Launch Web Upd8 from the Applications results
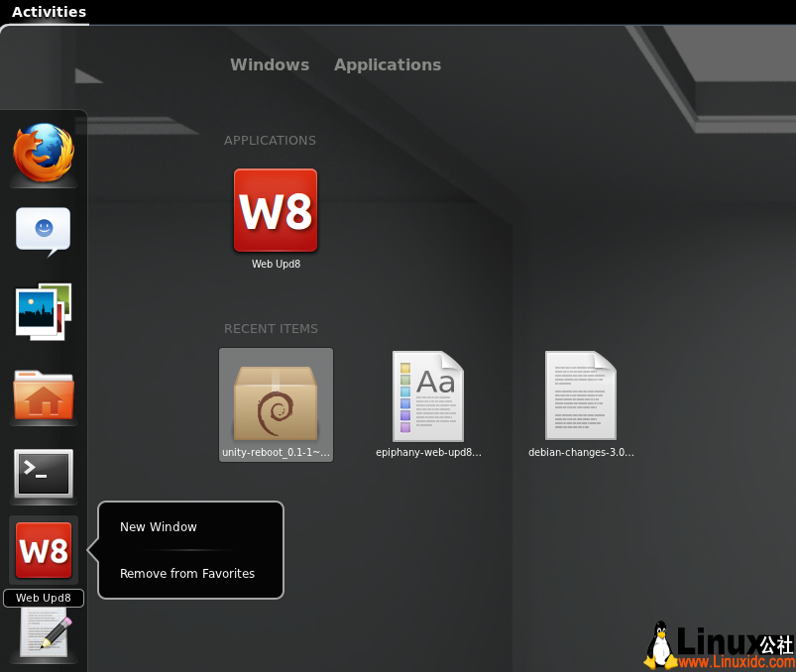Viewport: 796px width, 672px height. click(276, 210)
